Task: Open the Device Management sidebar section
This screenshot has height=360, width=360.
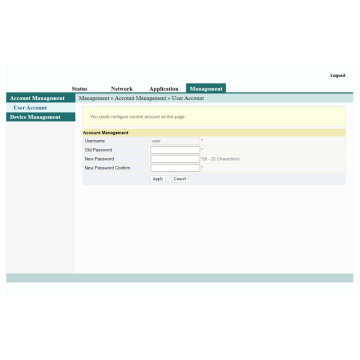Action: (40, 117)
